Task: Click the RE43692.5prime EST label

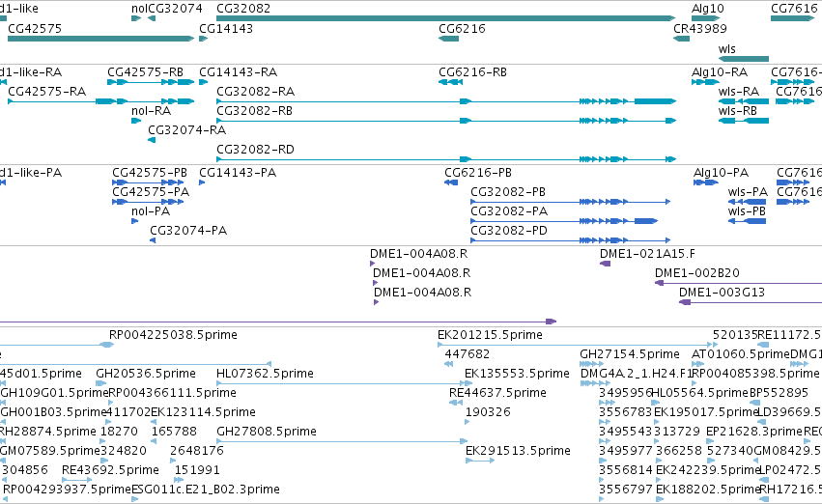Action: coord(110,470)
